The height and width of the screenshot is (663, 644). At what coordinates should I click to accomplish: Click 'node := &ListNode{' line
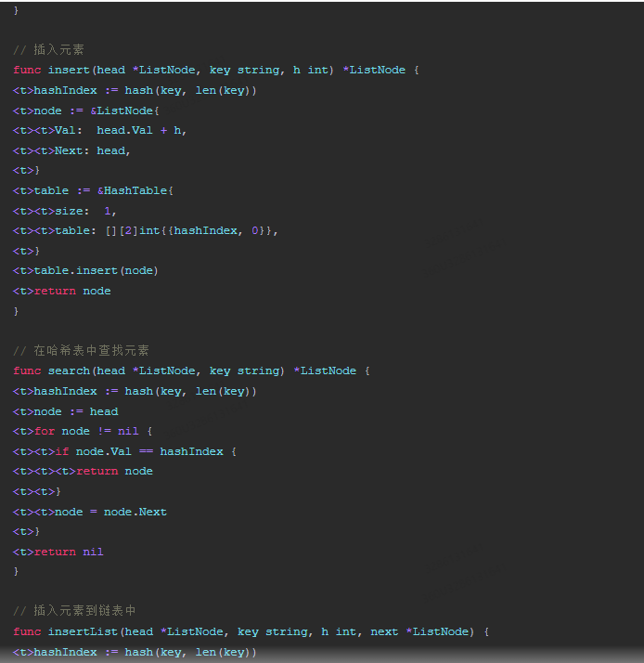[x=86, y=110]
